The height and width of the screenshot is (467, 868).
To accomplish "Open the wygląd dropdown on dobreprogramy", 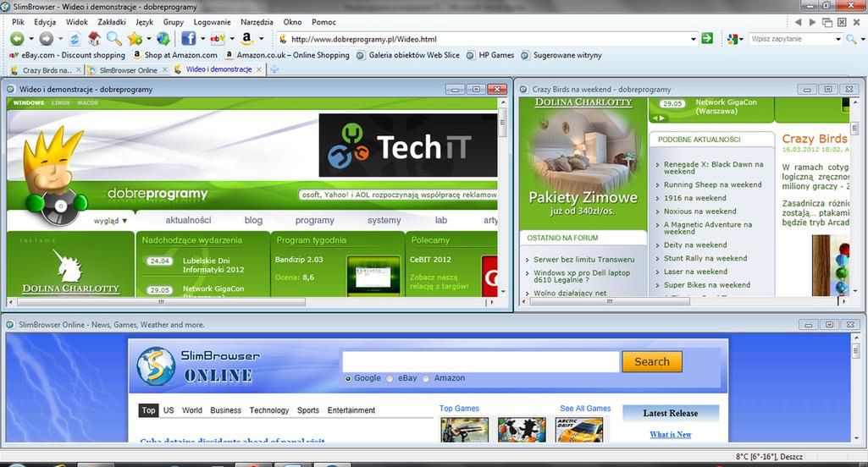I will [111, 220].
